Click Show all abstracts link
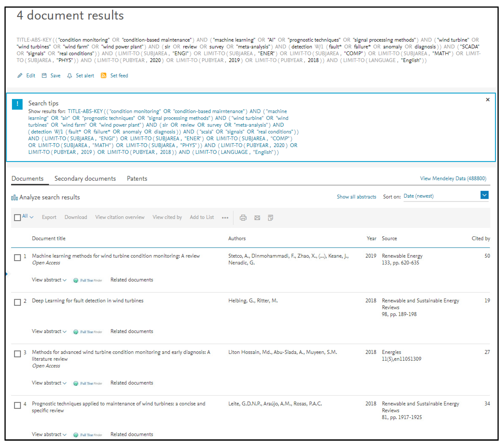Image resolution: width=504 pixels, height=446 pixels. [356, 197]
